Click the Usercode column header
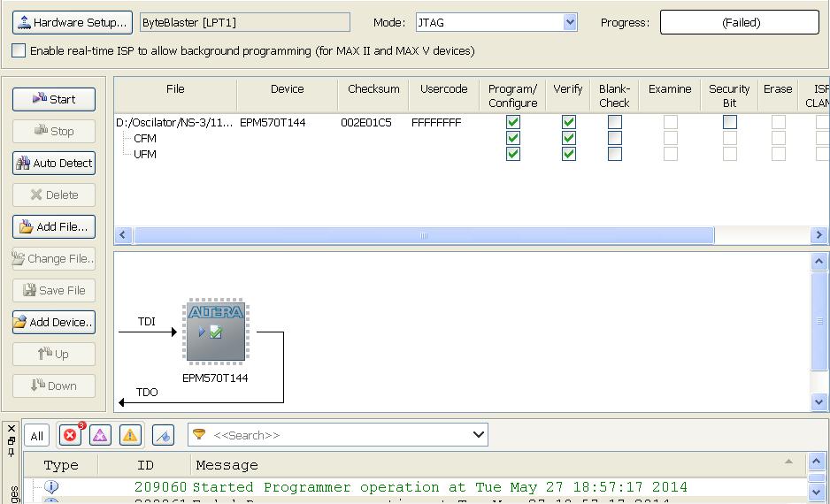The image size is (830, 504). 443,95
